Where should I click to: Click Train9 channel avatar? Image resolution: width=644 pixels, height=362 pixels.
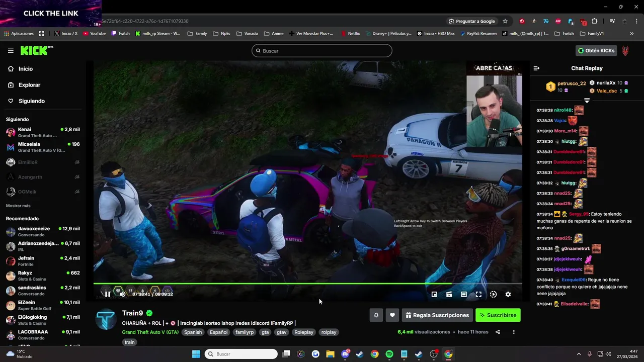106,320
